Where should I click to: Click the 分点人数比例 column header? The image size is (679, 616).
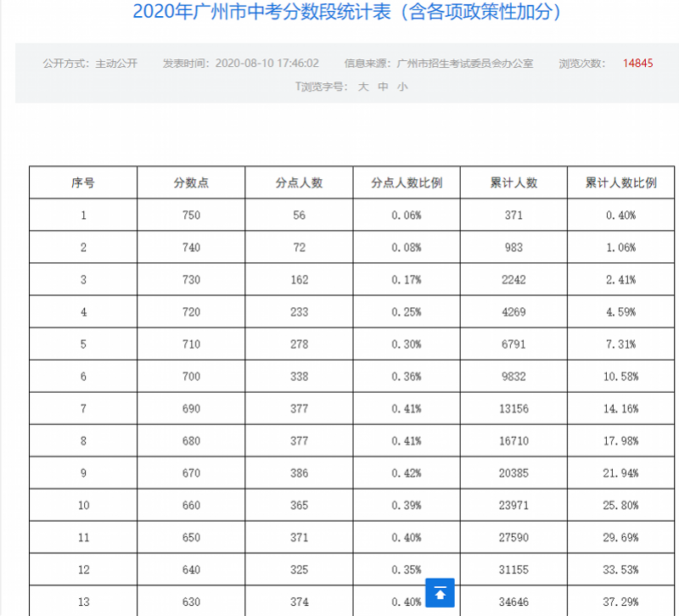pyautogui.click(x=407, y=182)
